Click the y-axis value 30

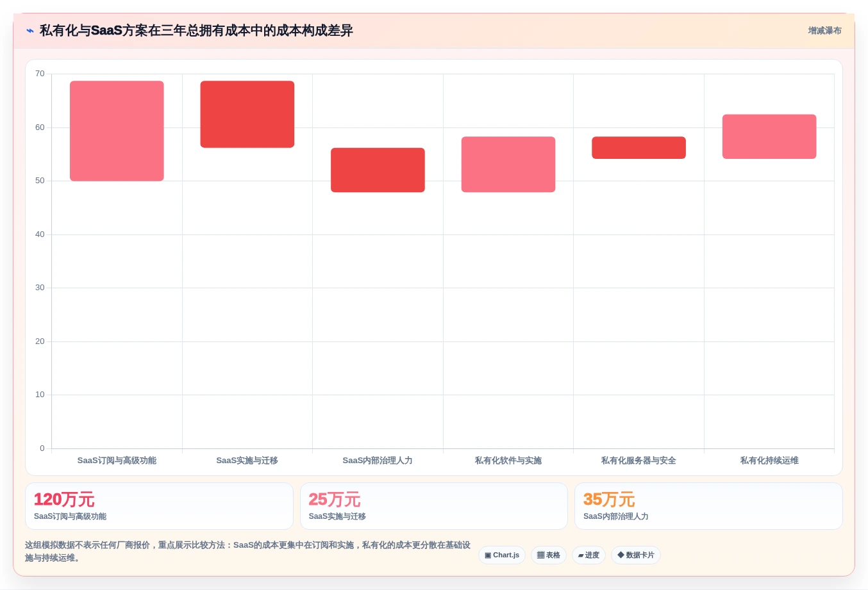tap(40, 288)
